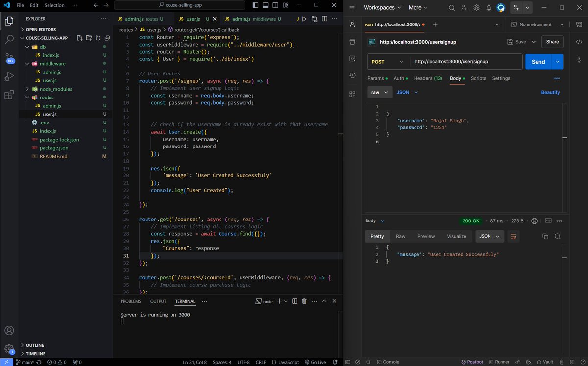Open Run and Debug in the activity bar
This screenshot has height=366, width=588.
9,76
